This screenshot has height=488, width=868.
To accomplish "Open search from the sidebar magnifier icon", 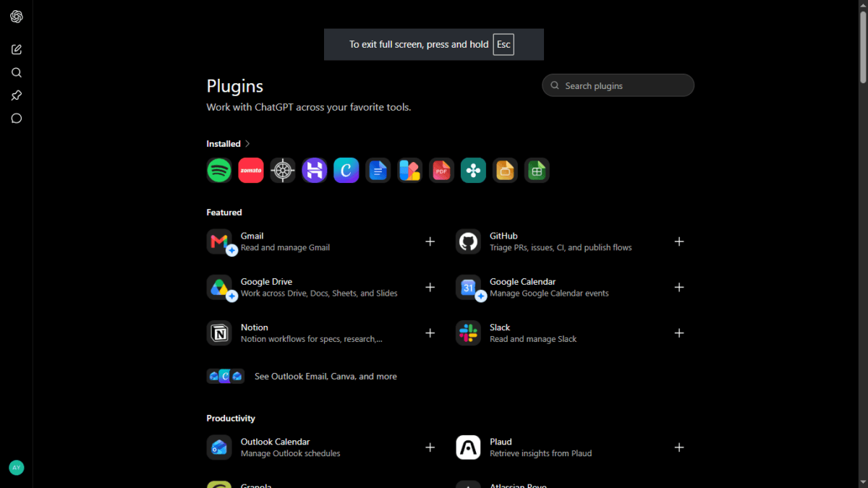I will pyautogui.click(x=17, y=72).
